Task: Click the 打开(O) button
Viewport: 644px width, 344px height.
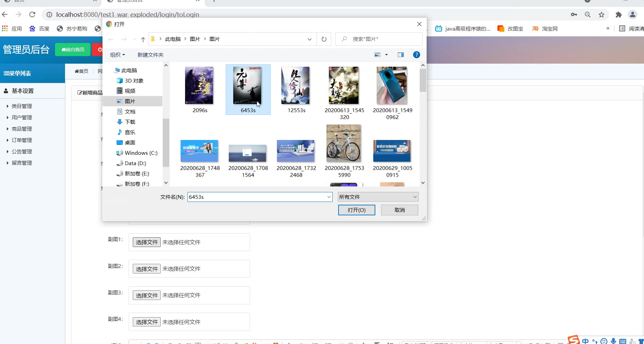Action: pyautogui.click(x=357, y=210)
